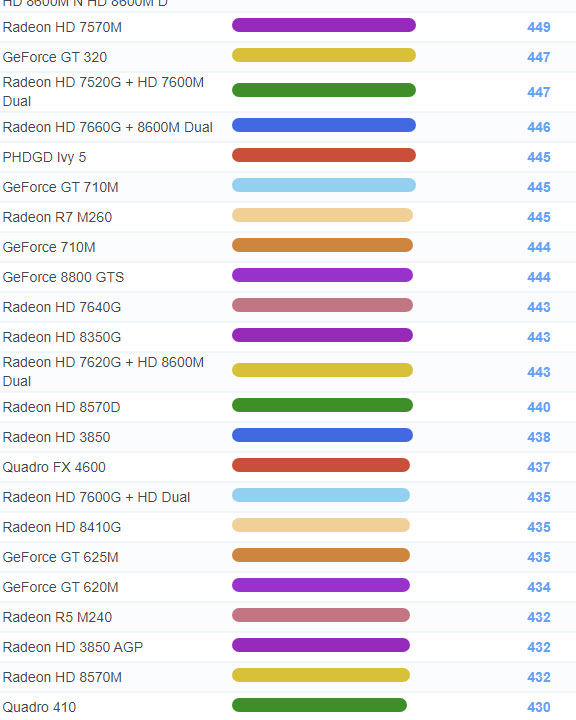The height and width of the screenshot is (720, 576).
Task: Click the Quadro 410 name
Action: [x=40, y=707]
